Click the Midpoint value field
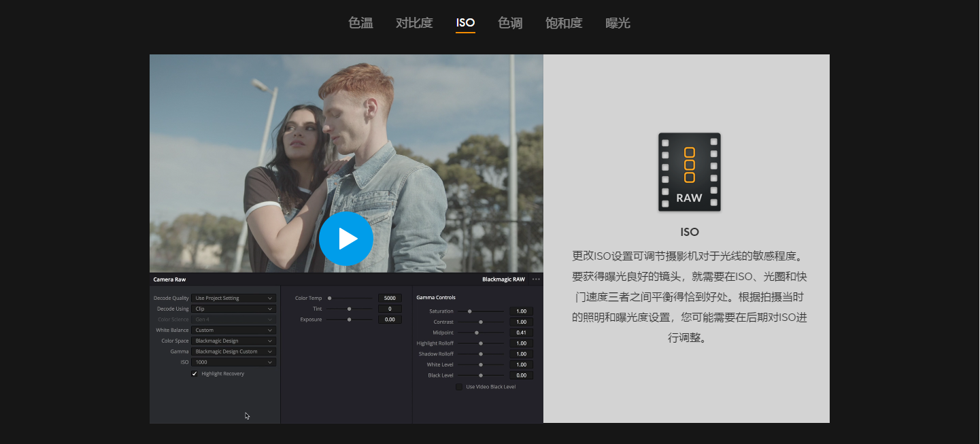 521,332
